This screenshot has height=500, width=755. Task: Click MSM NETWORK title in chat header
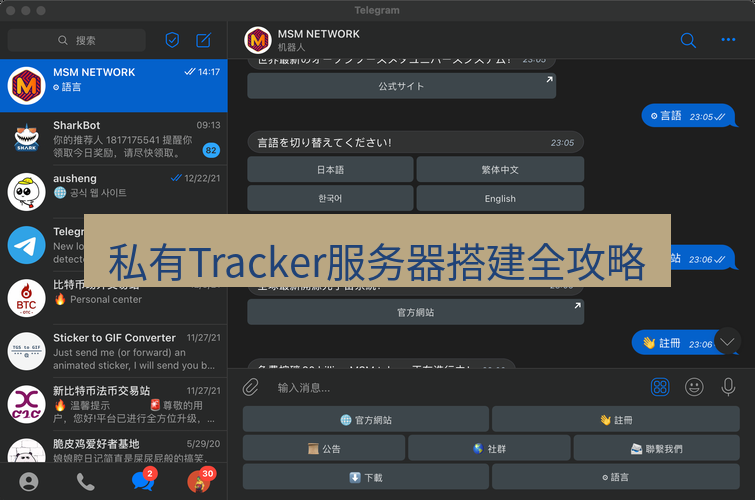318,34
